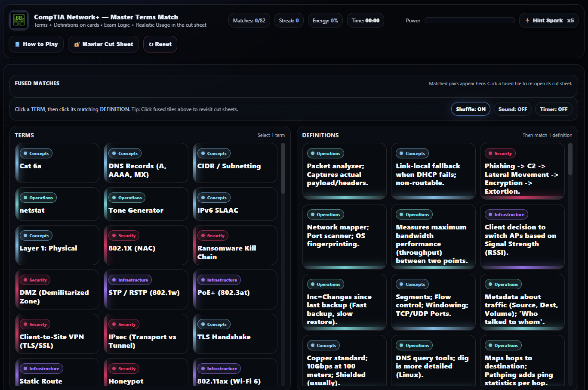Select the Cat 6a term card

click(x=57, y=164)
